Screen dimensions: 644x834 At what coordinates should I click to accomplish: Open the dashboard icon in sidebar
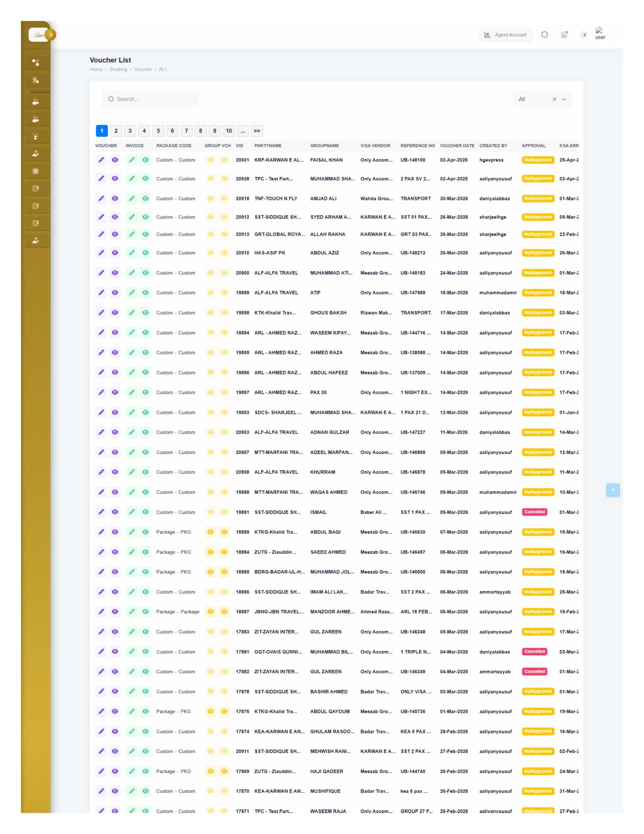pos(35,62)
